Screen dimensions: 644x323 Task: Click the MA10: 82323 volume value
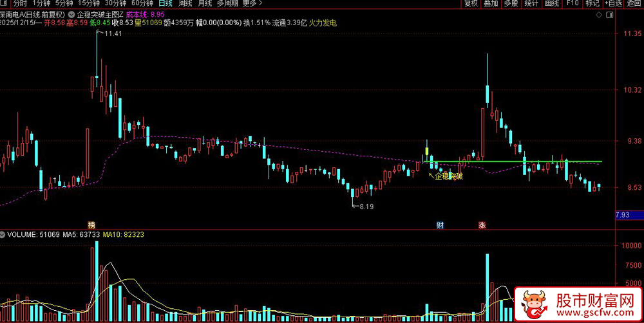pos(123,235)
